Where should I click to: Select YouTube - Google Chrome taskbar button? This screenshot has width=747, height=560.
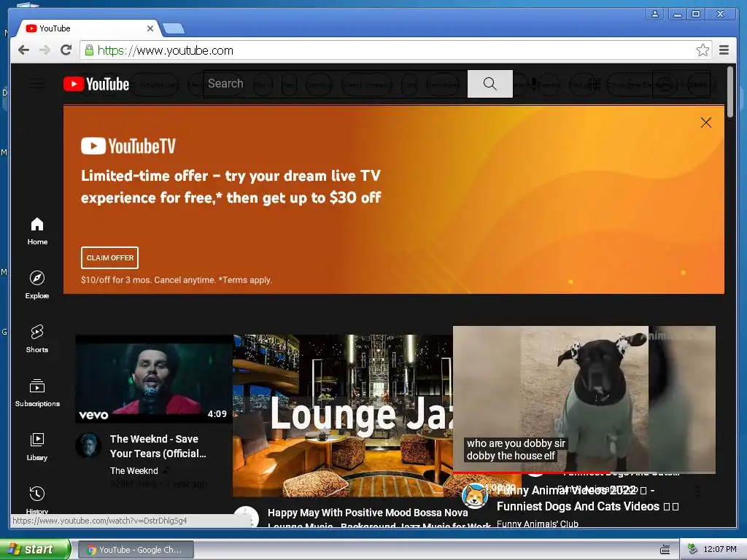136,550
